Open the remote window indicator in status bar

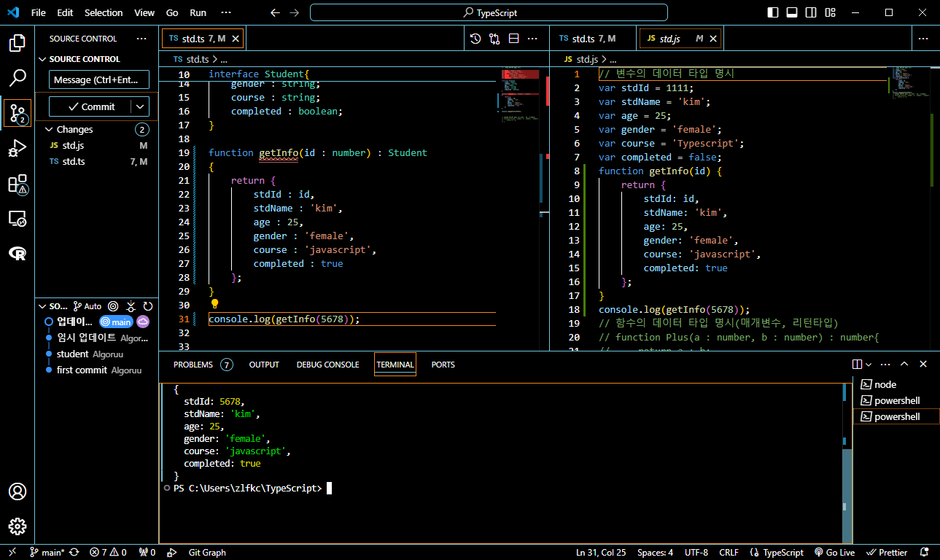click(12, 553)
